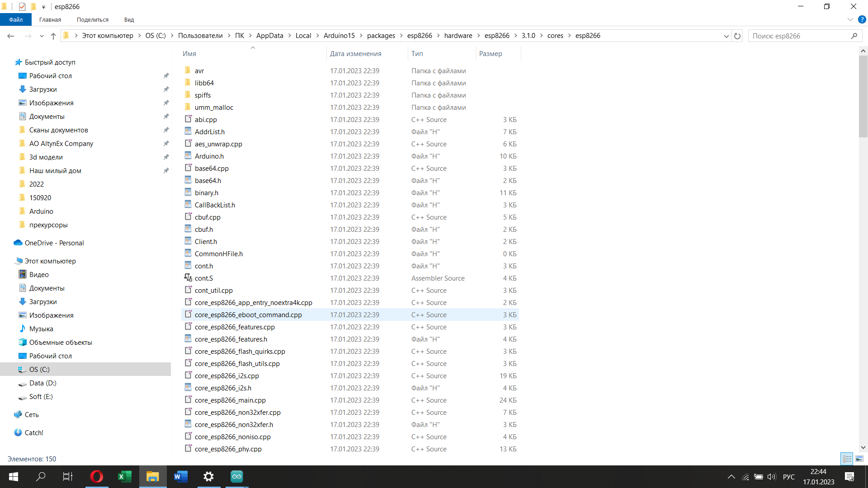Screen dimensions: 868x488
Task: Open taskbar search magnifier
Action: [41, 477]
